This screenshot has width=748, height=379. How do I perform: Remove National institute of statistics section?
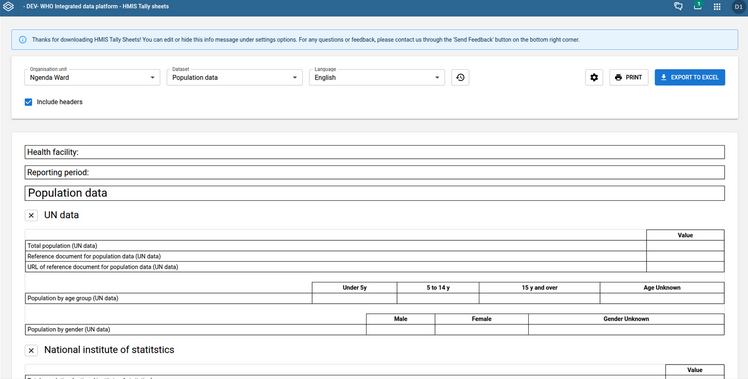[31, 350]
